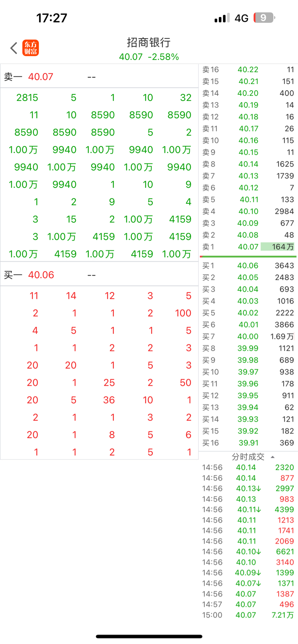Select 卖3 row with volume 677

(248, 223)
